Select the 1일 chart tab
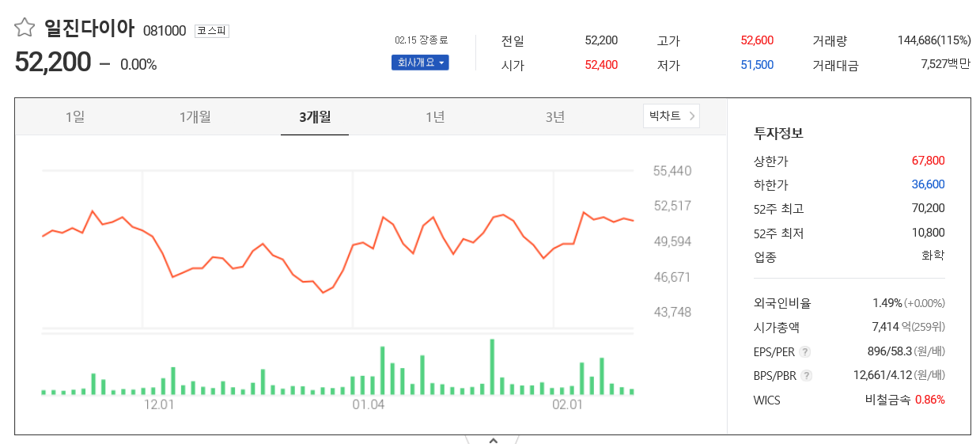The image size is (980, 444). (x=75, y=117)
